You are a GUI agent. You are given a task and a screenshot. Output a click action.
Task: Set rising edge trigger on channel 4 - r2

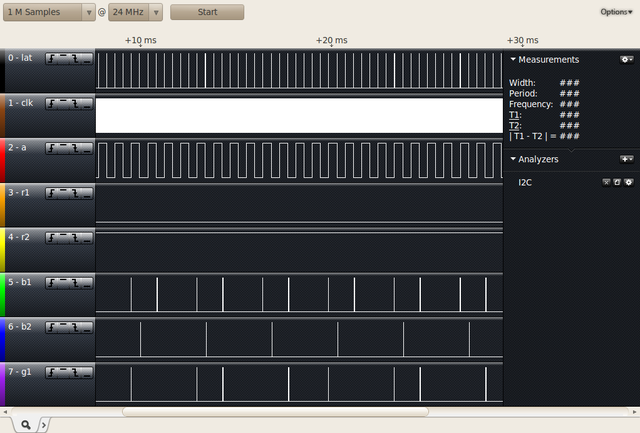tap(51, 238)
